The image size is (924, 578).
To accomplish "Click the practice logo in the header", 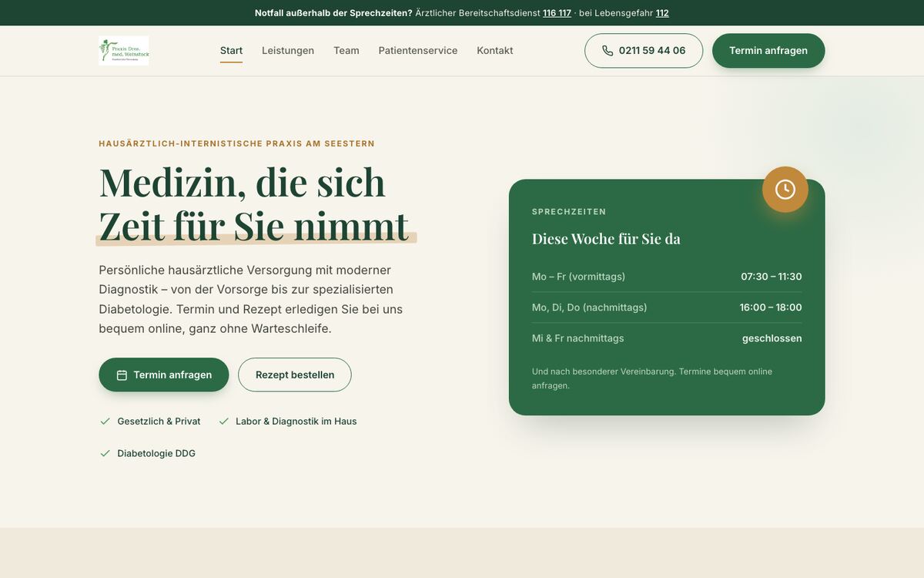I will click(124, 51).
